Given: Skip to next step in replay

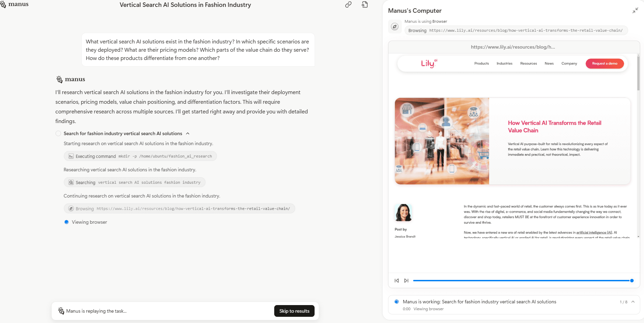Looking at the screenshot, I should coord(406,281).
